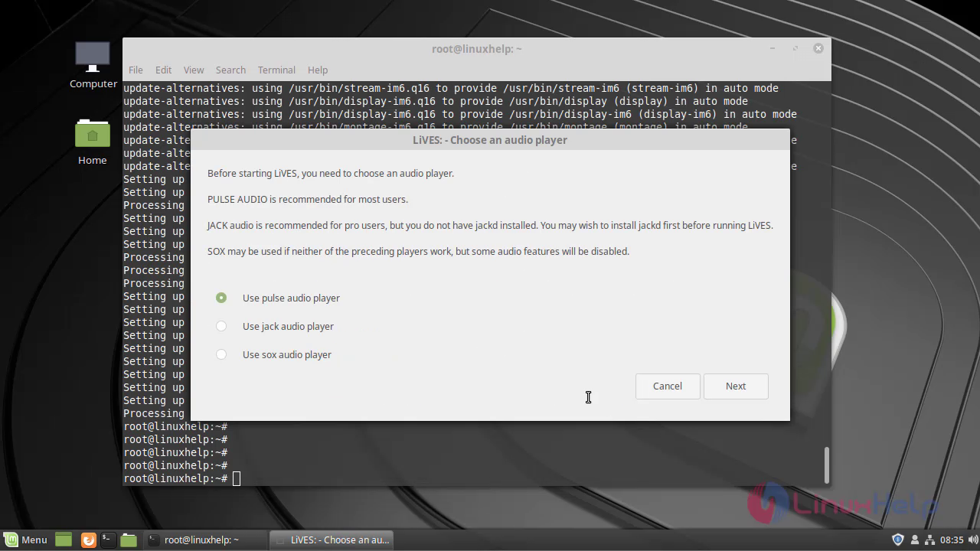Click Next in the audio player dialog
This screenshot has height=551, width=980.
(x=736, y=386)
